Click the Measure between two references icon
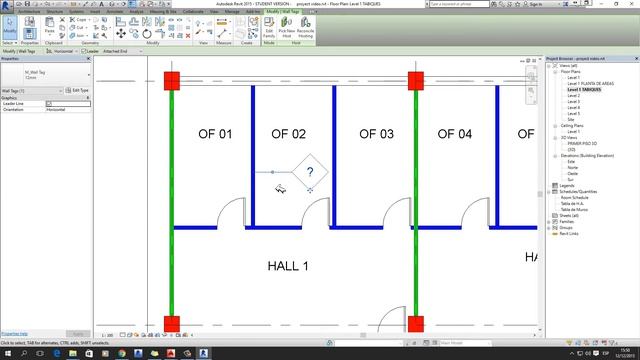Image resolution: width=640 pixels, height=360 pixels. pyautogui.click(x=222, y=22)
